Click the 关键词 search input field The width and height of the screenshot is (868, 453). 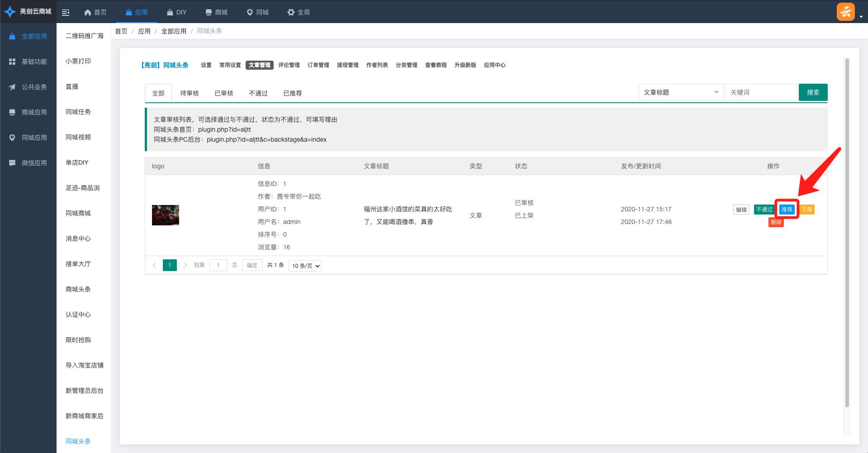[761, 92]
